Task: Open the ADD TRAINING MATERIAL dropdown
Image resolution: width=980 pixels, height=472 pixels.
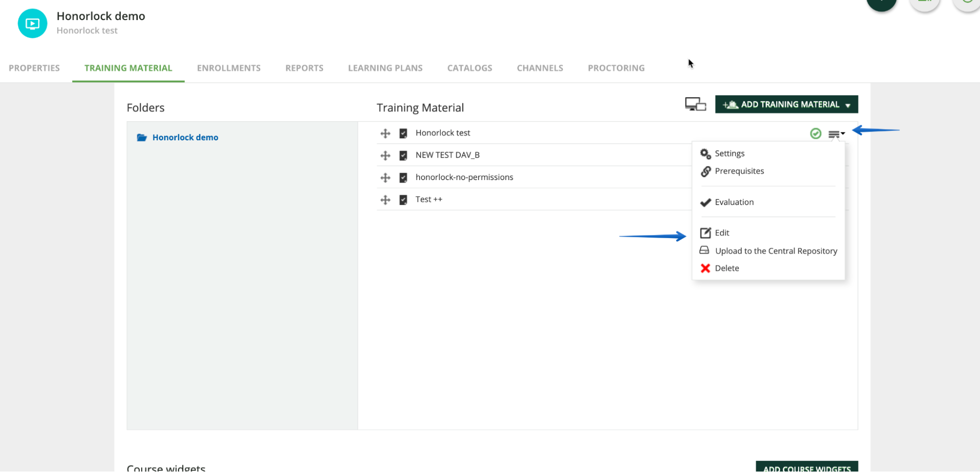Action: point(786,105)
